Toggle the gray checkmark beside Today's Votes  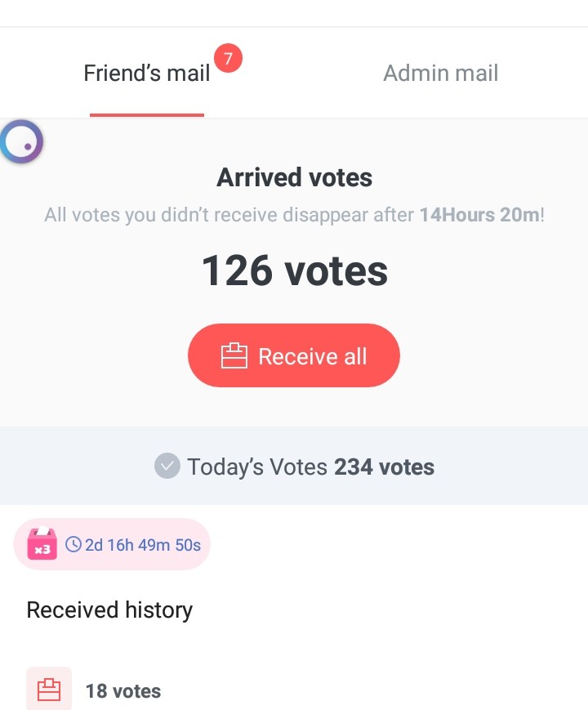tap(167, 467)
